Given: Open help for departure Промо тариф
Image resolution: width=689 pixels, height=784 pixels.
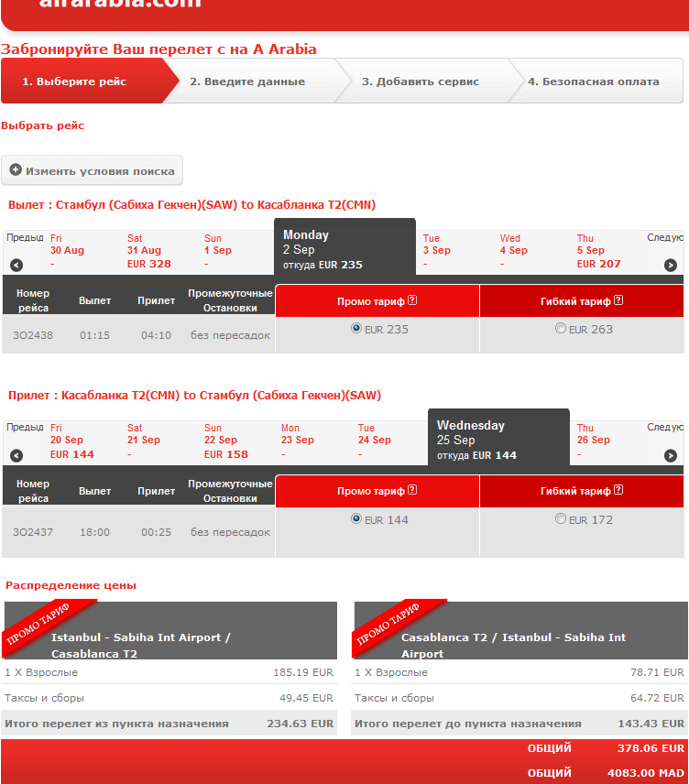Looking at the screenshot, I should tap(412, 300).
